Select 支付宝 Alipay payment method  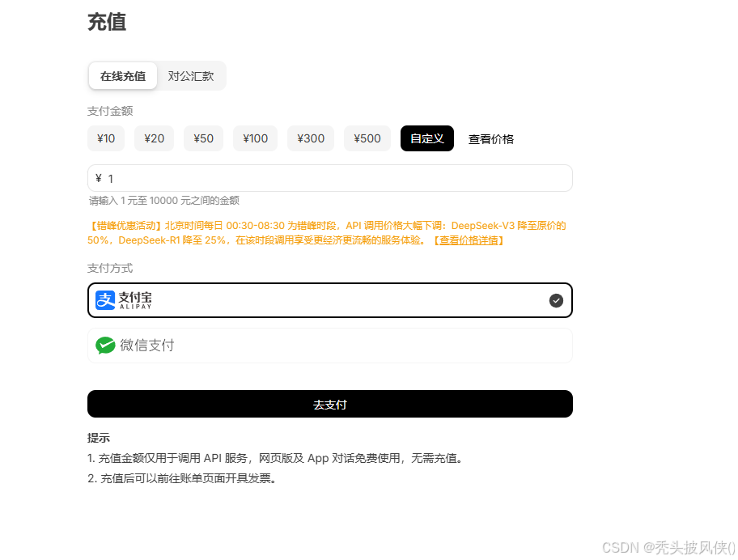330,300
